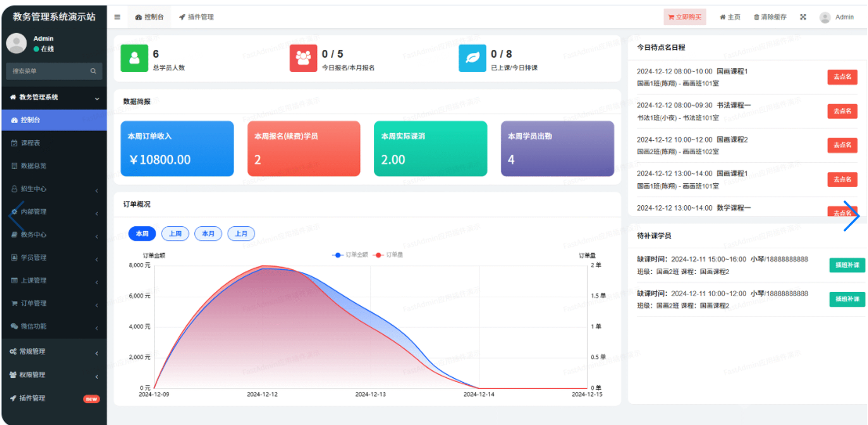Click the red enrollment group icon
Screen dimensions: 868x425
pyautogui.click(x=303, y=59)
